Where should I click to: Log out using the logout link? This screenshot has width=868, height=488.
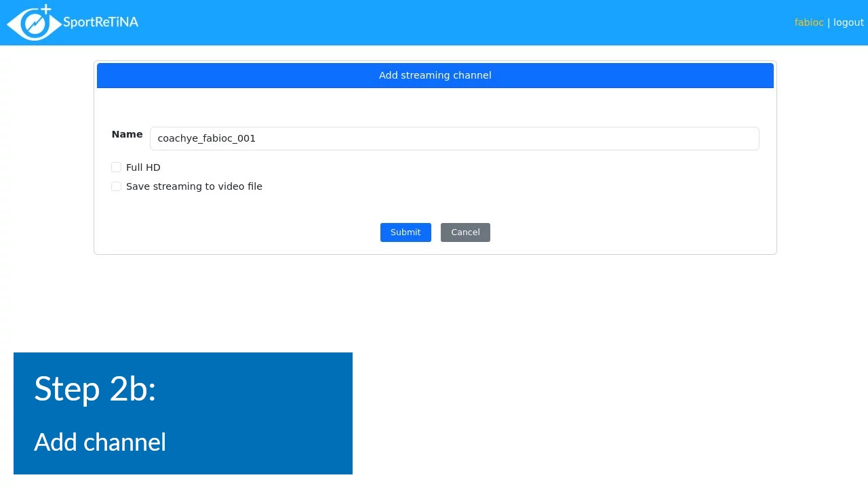coord(848,22)
